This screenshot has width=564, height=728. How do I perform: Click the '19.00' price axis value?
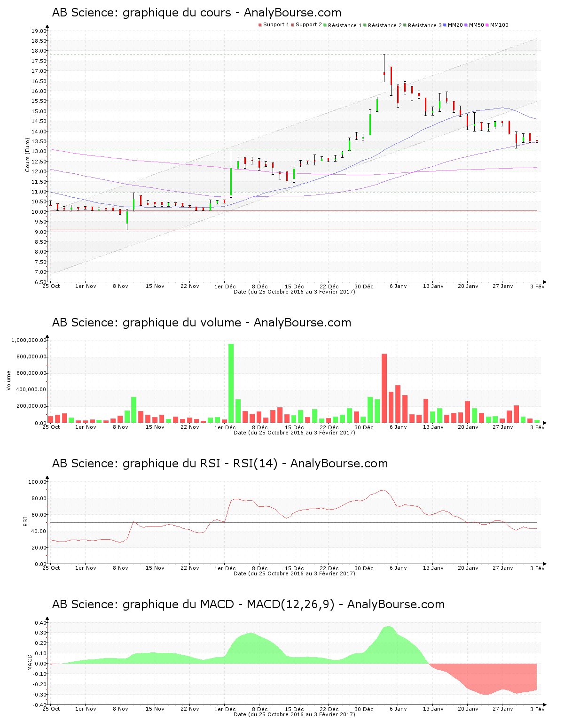pyautogui.click(x=39, y=31)
